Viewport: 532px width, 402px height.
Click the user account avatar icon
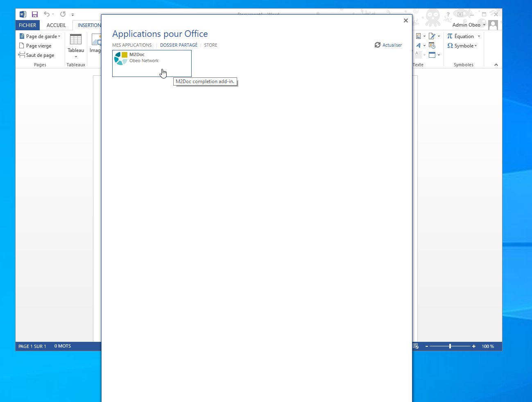coord(493,25)
